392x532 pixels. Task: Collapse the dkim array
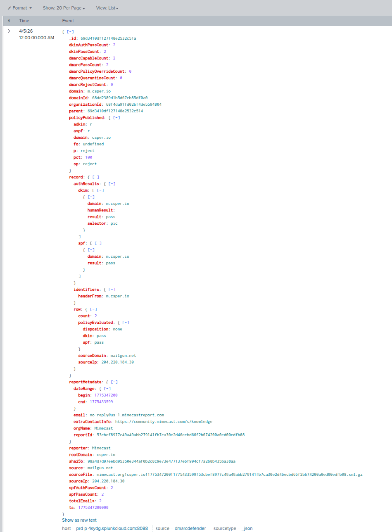point(100,190)
